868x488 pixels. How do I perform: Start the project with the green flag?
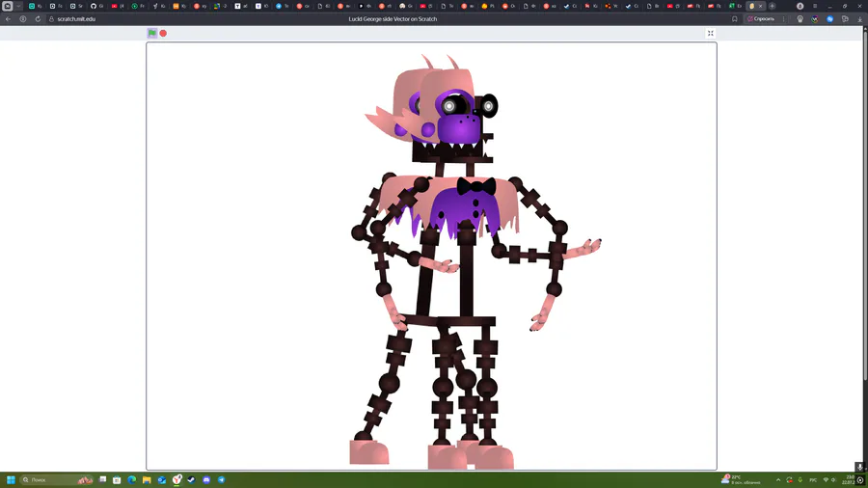point(151,33)
